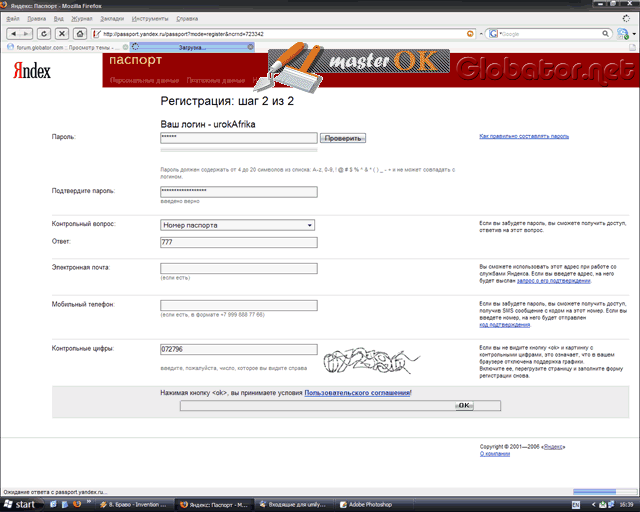Image resolution: width=640 pixels, height=512 pixels.
Task: Click the 'Ваш логин - urokAfrika' text
Action: tap(208, 125)
